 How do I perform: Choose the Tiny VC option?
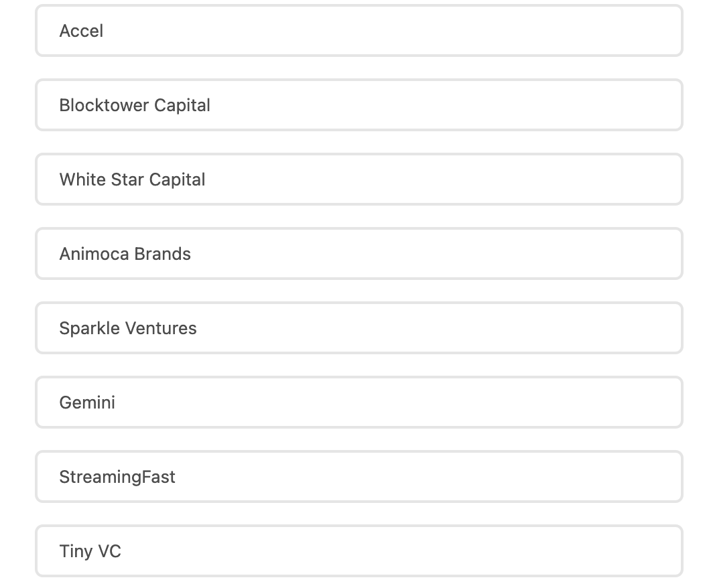(359, 551)
